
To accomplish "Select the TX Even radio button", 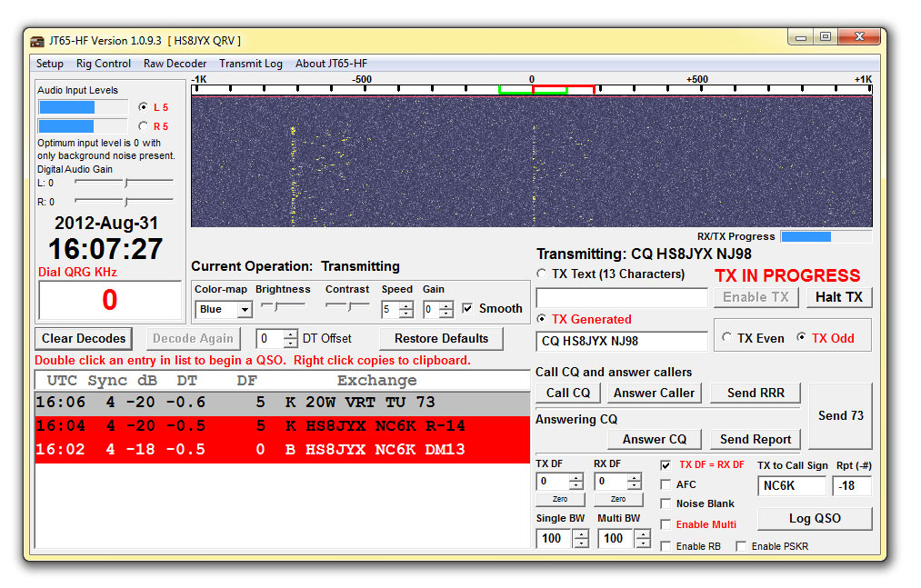I will tap(727, 338).
